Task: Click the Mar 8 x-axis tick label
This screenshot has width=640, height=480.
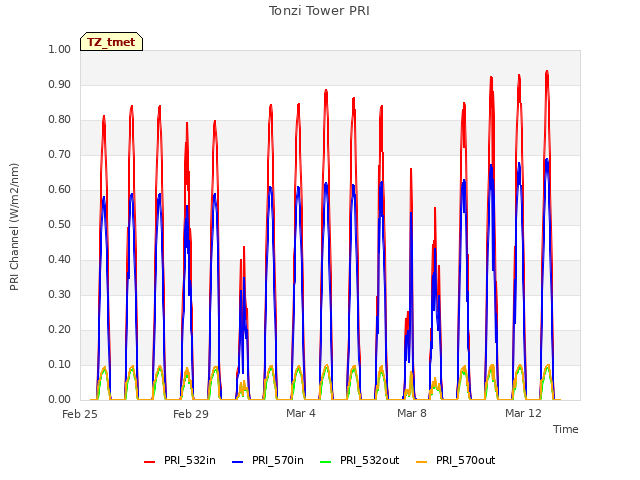Action: (x=412, y=413)
